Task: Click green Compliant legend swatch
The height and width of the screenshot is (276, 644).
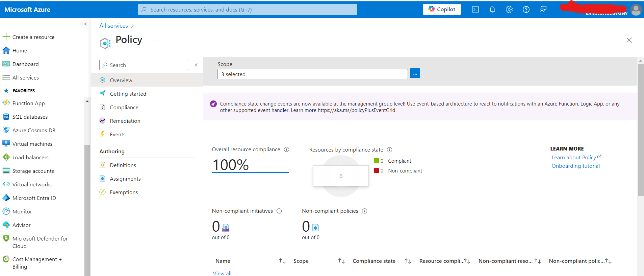Action: coord(376,161)
